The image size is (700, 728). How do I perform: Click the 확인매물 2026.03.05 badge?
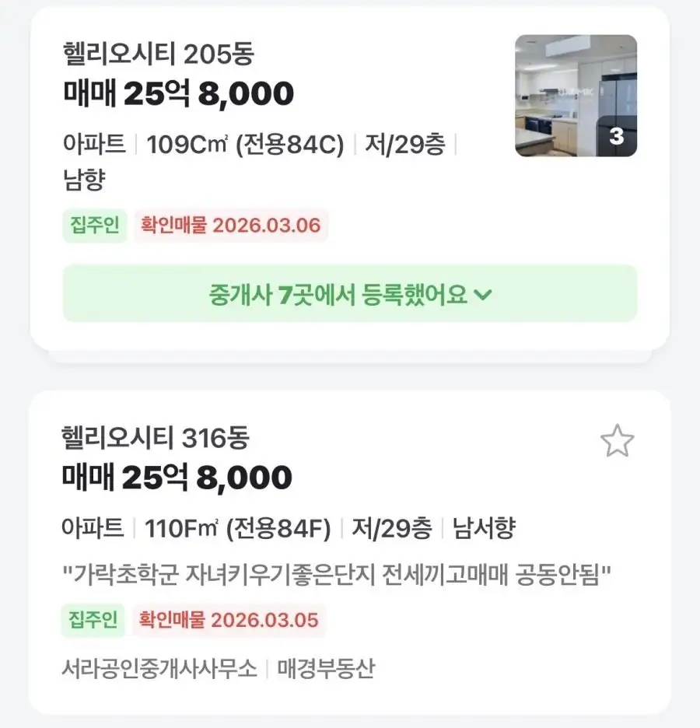pos(229,620)
